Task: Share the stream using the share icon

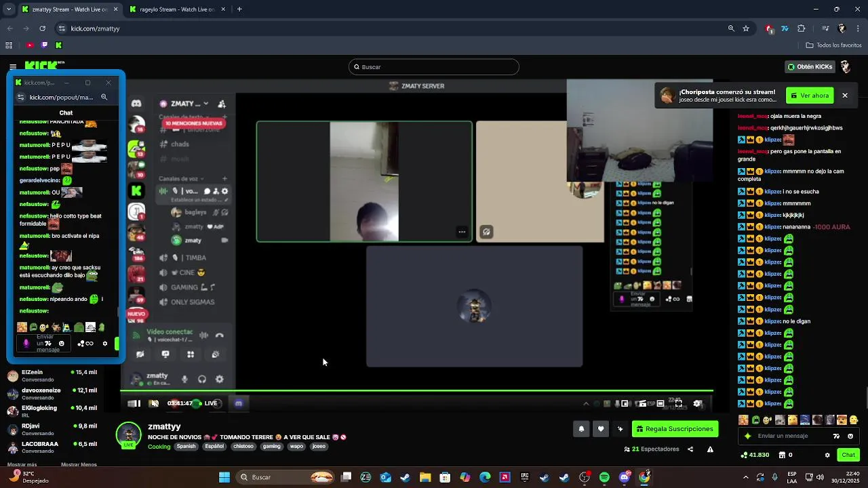Action: point(690,449)
